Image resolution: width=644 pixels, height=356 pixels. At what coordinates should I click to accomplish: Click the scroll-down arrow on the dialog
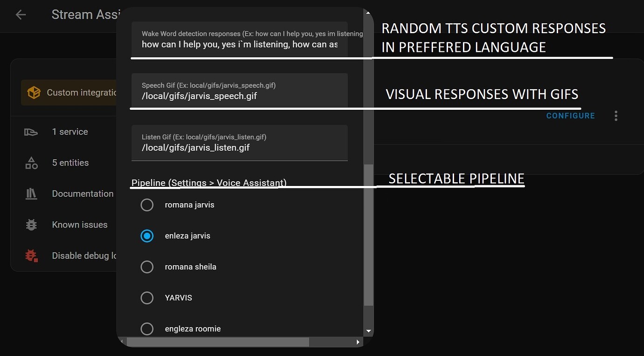[368, 330]
